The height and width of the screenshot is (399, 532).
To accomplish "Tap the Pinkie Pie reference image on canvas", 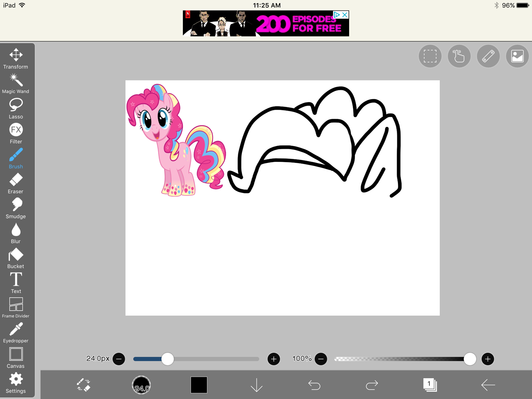I will click(176, 140).
